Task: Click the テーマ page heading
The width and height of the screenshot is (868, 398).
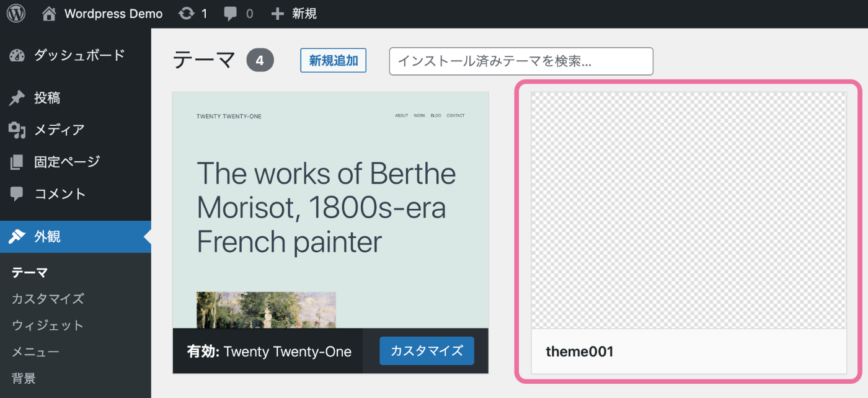Action: tap(204, 60)
